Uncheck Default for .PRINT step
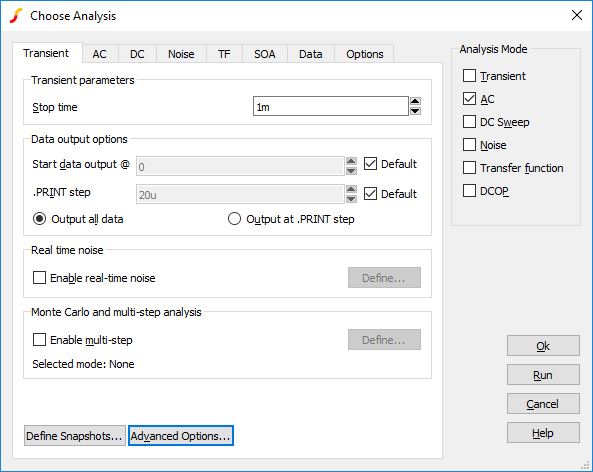This screenshot has width=593, height=472. pos(370,194)
